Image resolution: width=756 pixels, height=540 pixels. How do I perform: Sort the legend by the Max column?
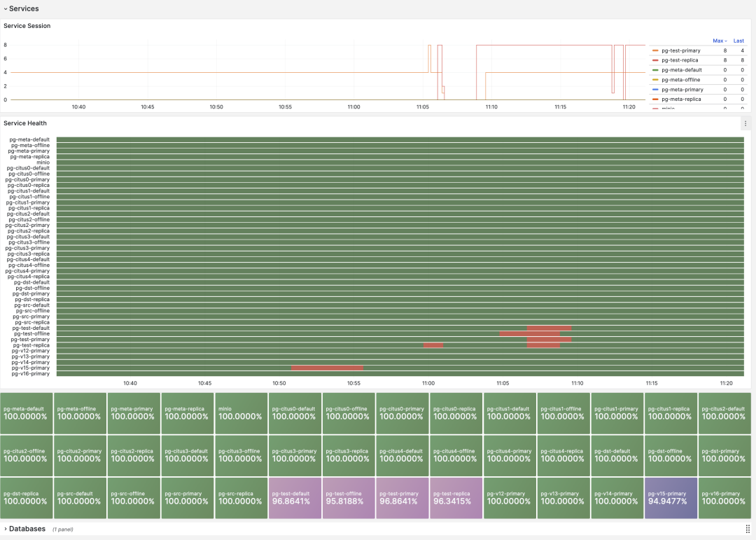[719, 41]
